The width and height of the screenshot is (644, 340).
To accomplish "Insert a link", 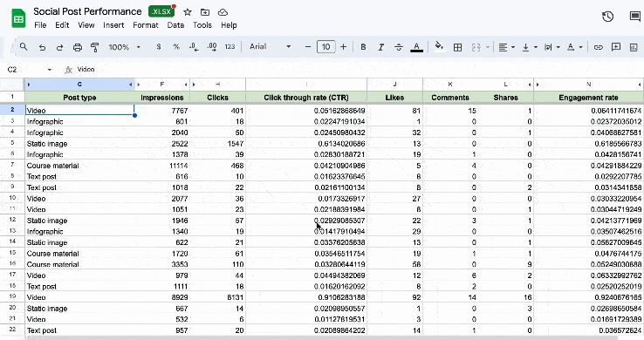I will pos(599,47).
